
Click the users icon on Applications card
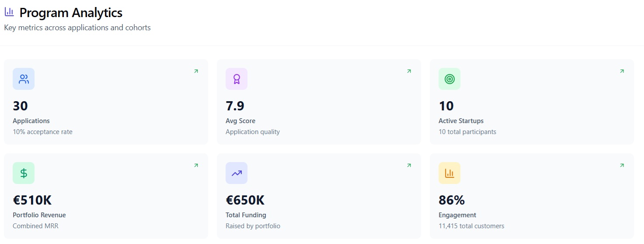pos(24,79)
